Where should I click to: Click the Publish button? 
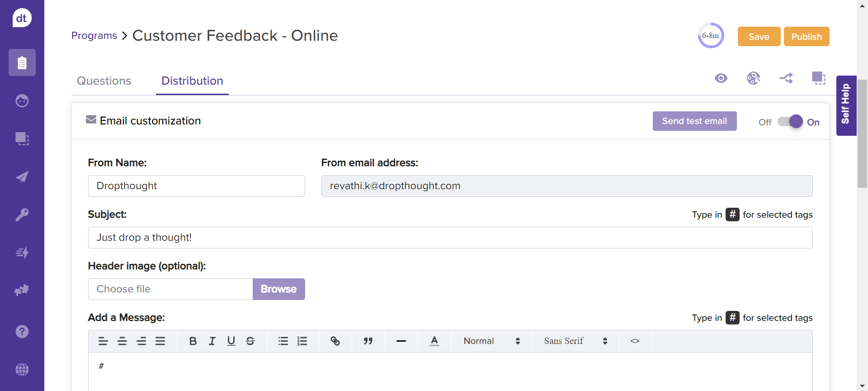click(806, 37)
